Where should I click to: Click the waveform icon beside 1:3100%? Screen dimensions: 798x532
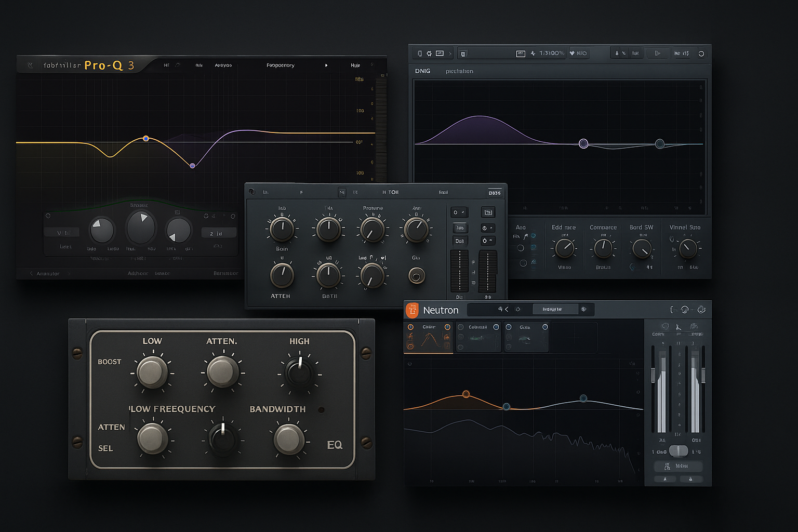tap(533, 53)
